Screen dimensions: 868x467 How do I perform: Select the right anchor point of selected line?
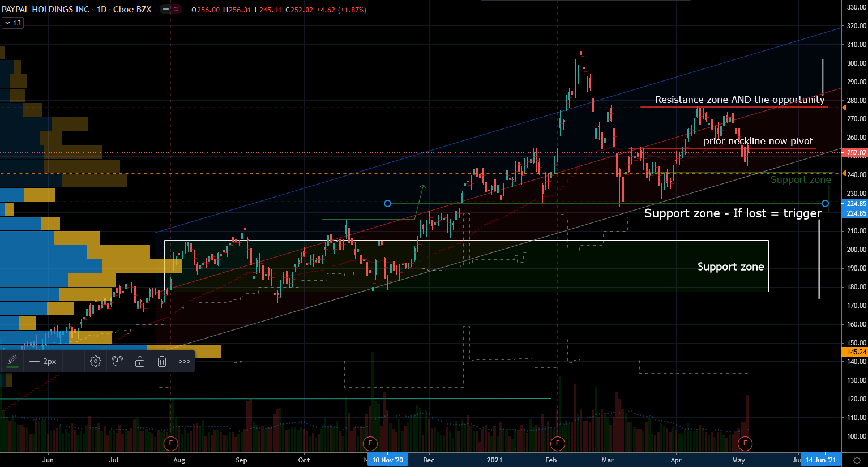(x=825, y=203)
